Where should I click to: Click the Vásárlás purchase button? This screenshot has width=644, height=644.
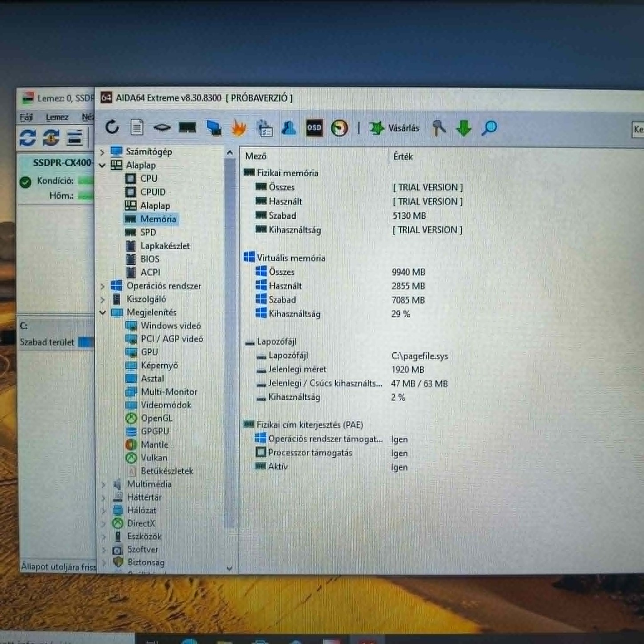pyautogui.click(x=394, y=128)
